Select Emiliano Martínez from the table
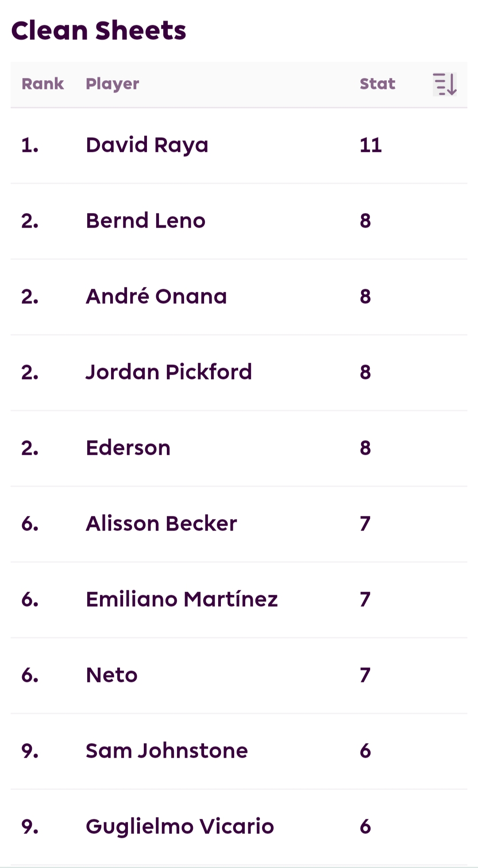 coord(181,600)
